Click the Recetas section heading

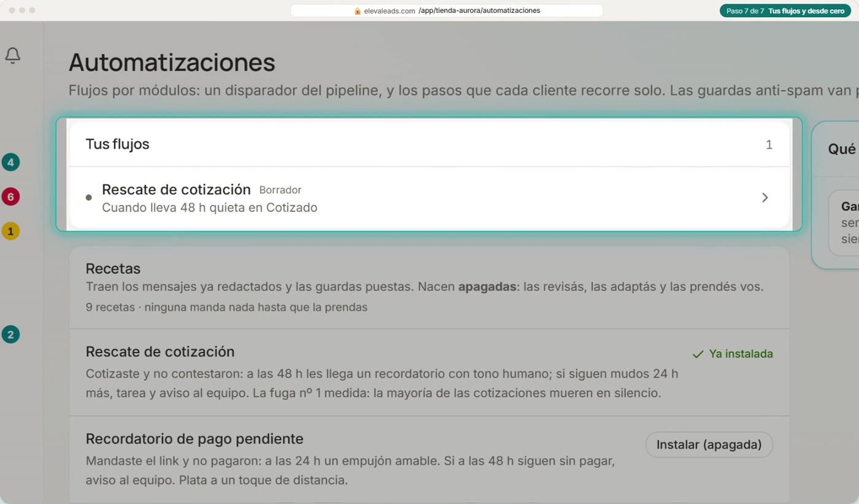point(113,269)
